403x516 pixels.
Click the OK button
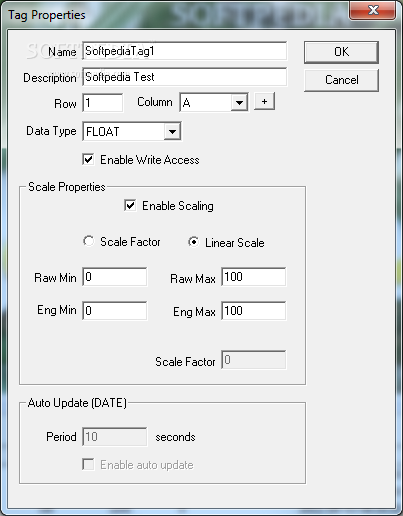coord(341,52)
